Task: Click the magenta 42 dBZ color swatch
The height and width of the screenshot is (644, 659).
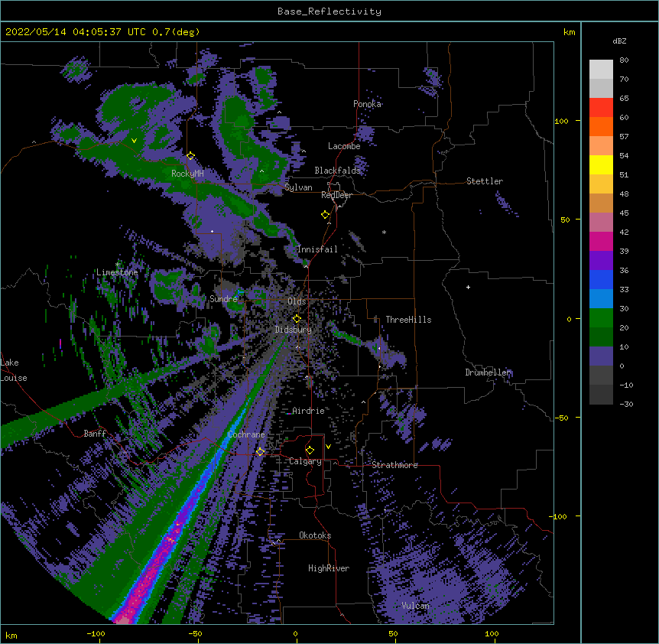Action: 601,241
